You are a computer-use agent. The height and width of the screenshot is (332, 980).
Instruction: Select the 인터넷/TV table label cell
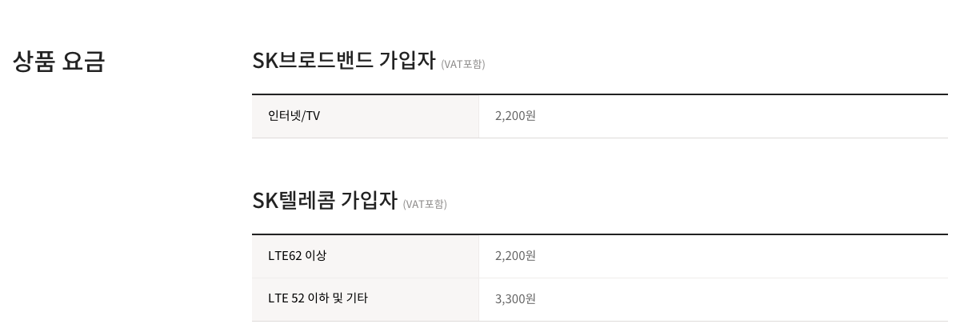(365, 116)
